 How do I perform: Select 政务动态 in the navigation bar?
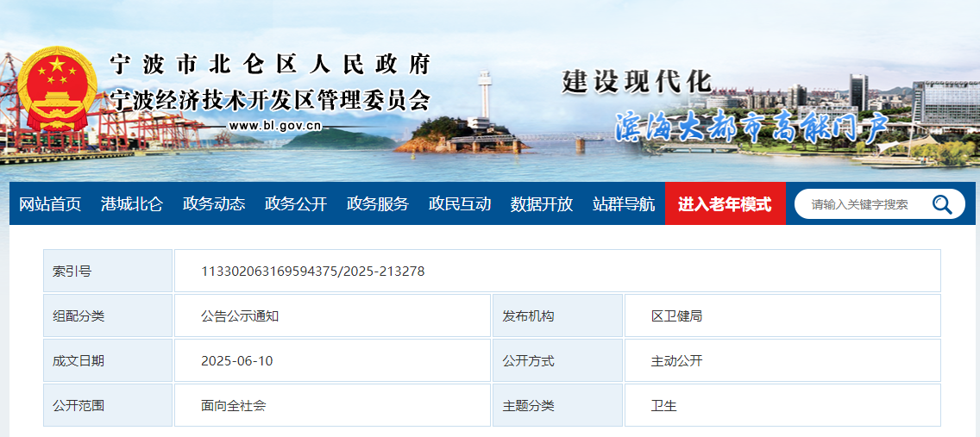point(214,204)
